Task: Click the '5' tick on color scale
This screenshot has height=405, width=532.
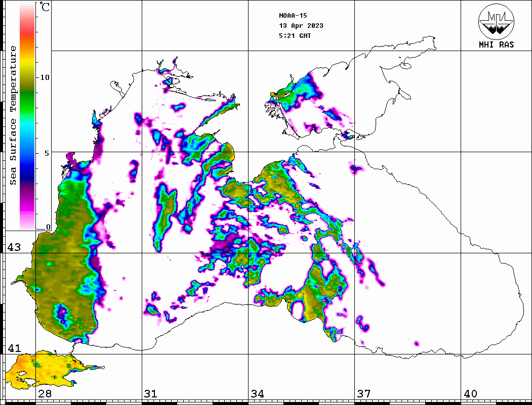Action: tap(47, 153)
